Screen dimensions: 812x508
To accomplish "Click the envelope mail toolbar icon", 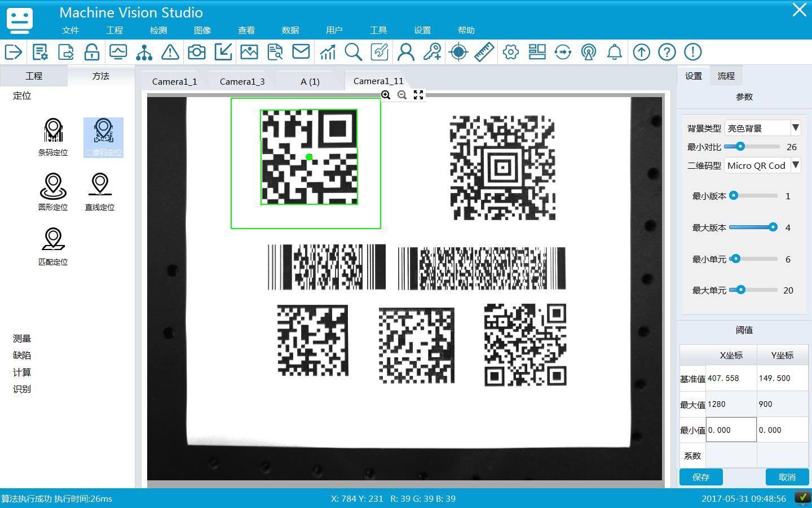I will pyautogui.click(x=301, y=52).
